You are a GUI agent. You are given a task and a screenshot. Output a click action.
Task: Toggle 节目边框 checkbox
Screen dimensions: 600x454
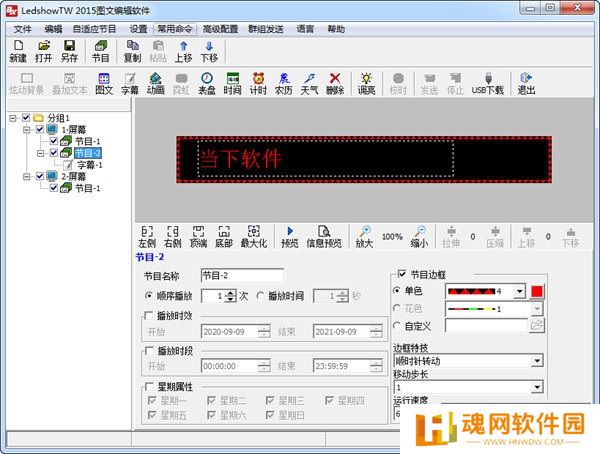[x=402, y=274]
